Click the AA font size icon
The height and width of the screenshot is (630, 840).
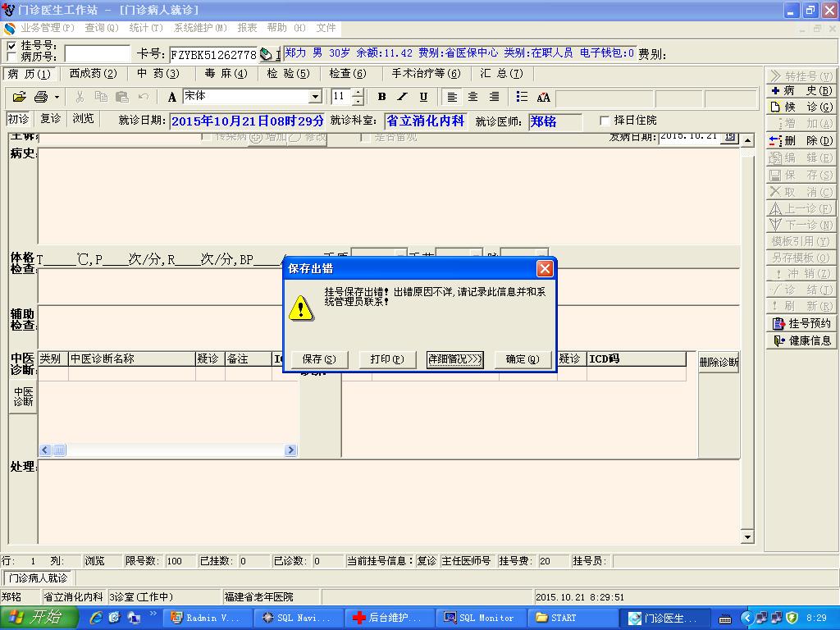(543, 97)
